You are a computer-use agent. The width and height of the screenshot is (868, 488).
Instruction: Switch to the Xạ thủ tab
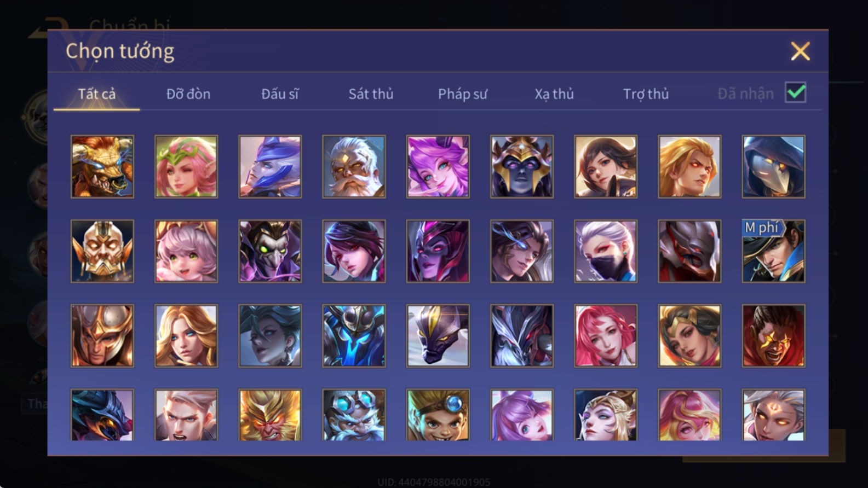coord(554,94)
